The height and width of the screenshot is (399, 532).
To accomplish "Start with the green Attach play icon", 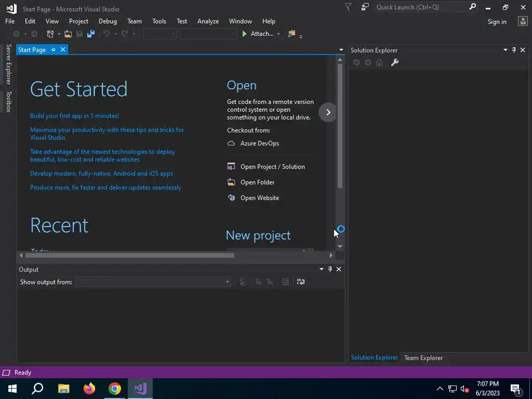I will click(244, 34).
